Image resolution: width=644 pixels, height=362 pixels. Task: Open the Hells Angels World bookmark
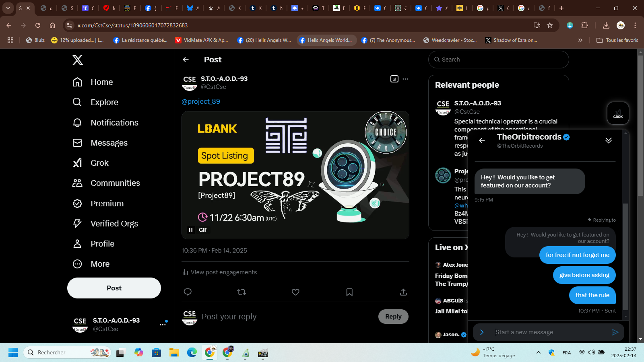click(326, 40)
